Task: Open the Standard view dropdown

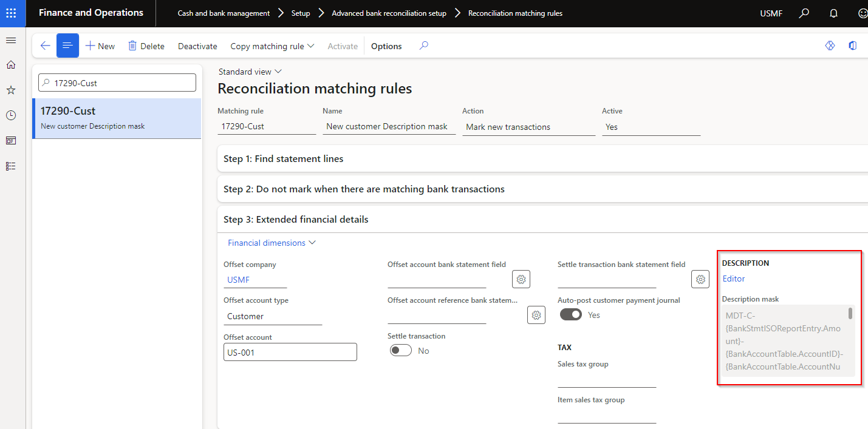Action: [x=249, y=71]
